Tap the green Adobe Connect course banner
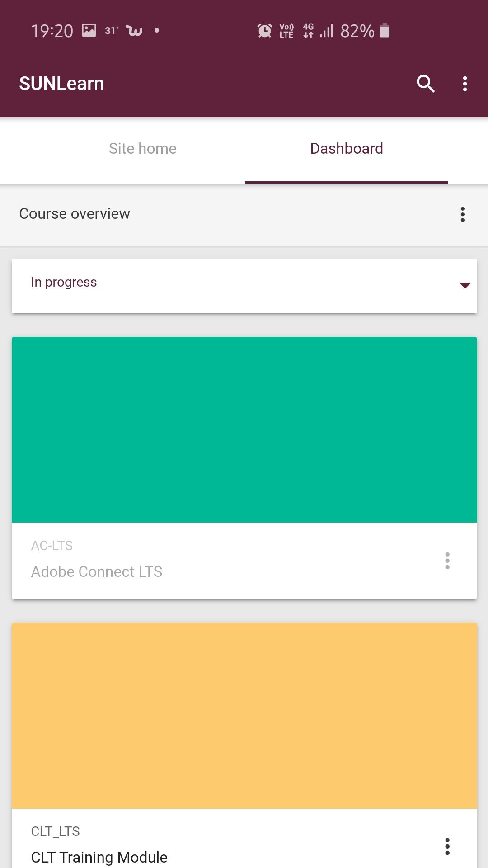The image size is (488, 868). [x=244, y=429]
